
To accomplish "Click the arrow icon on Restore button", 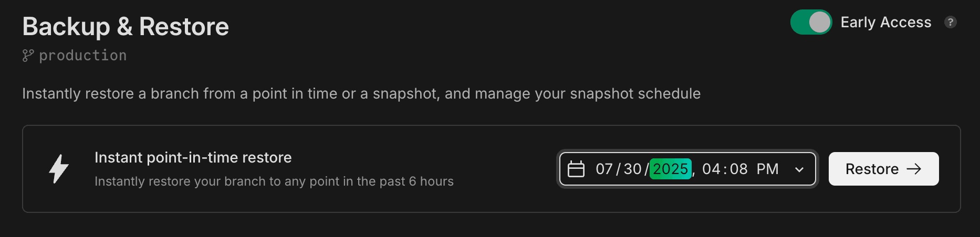I will pyautogui.click(x=914, y=169).
